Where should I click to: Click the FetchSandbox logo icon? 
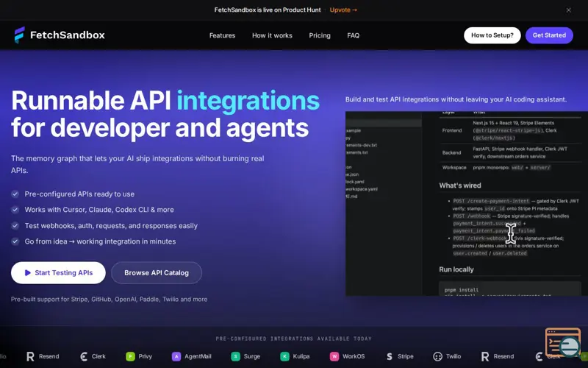tap(20, 35)
